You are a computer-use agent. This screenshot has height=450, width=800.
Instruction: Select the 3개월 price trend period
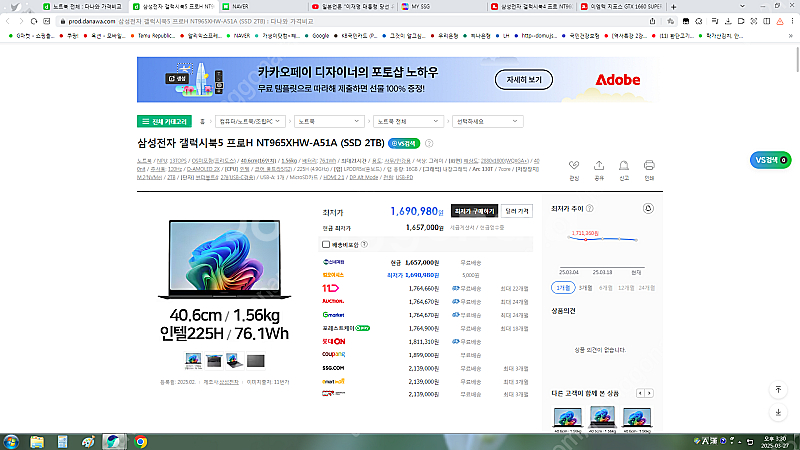pyautogui.click(x=585, y=288)
